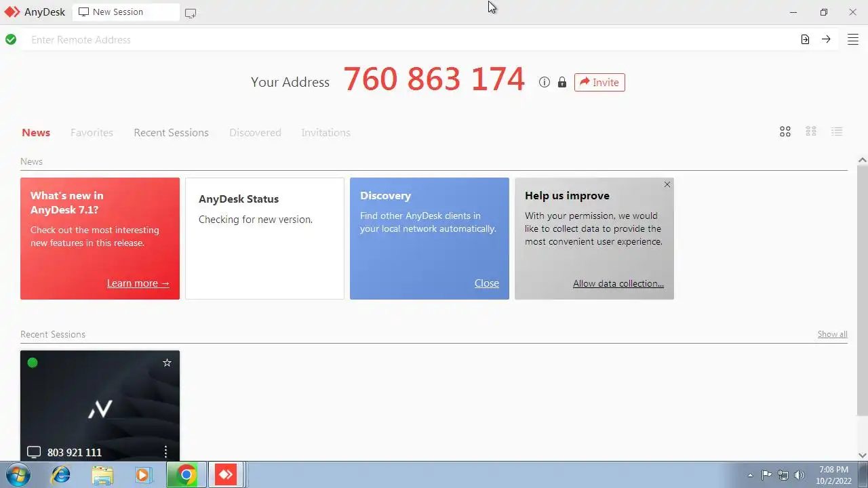Show hidden system tray icons
Viewport: 868px width, 488px height.
750,475
